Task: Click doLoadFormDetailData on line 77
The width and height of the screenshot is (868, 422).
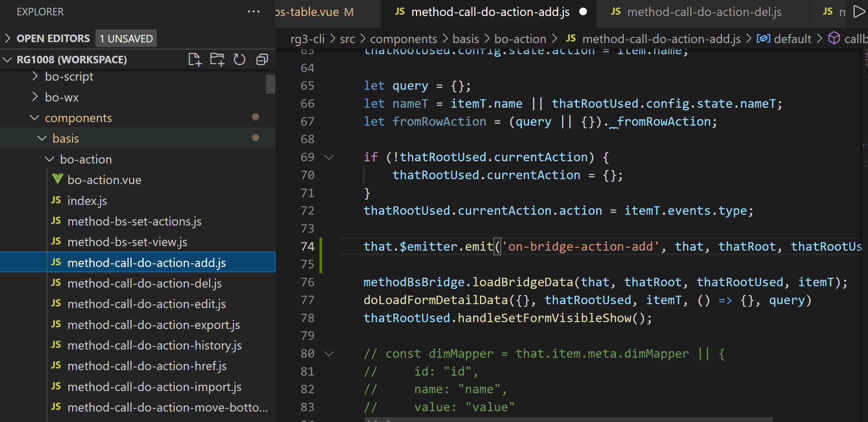Action: 435,300
